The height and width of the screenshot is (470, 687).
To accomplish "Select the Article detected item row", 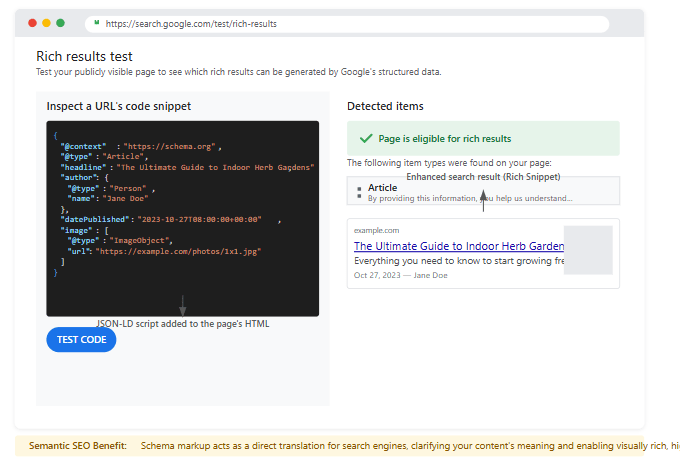I will [x=483, y=191].
